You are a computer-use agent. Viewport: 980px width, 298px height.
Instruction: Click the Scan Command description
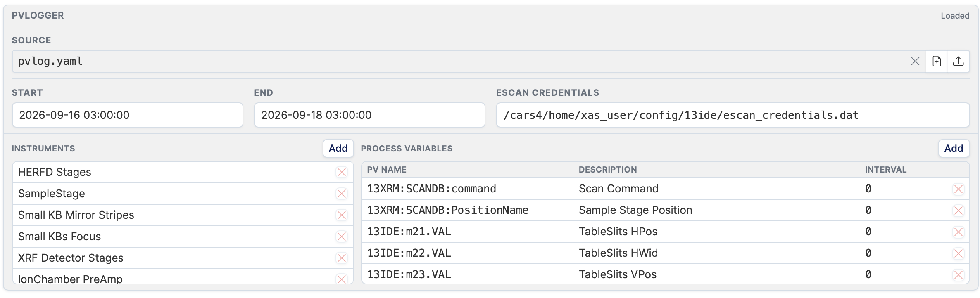point(618,189)
